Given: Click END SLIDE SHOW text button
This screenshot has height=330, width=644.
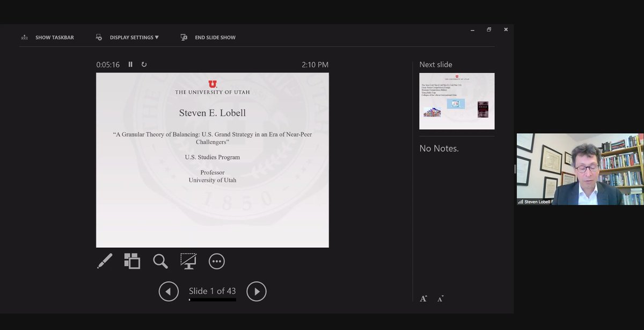Looking at the screenshot, I should pos(215,38).
